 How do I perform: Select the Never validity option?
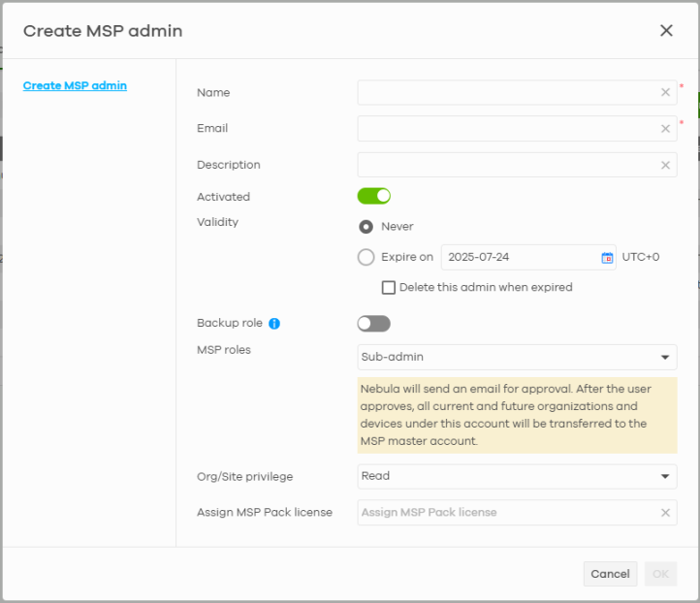click(x=366, y=227)
